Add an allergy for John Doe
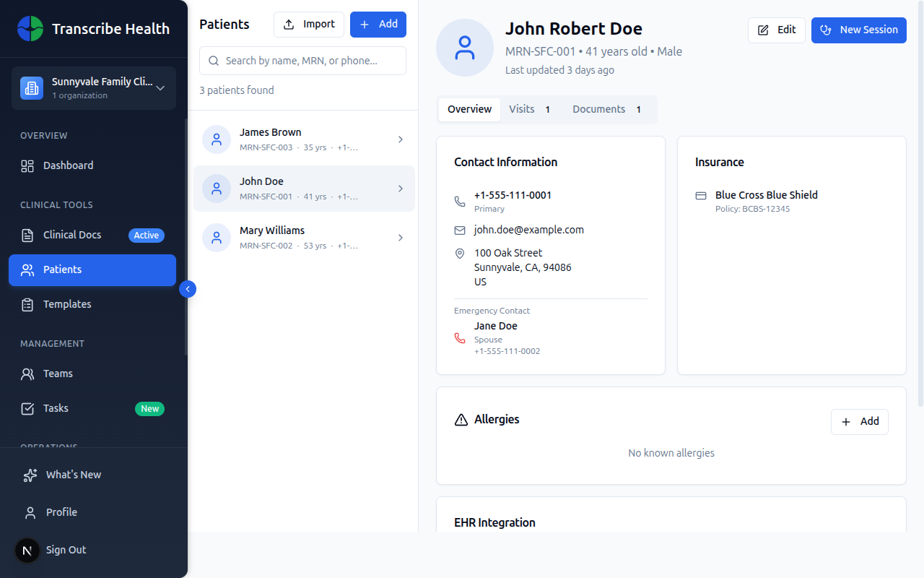 click(x=859, y=422)
